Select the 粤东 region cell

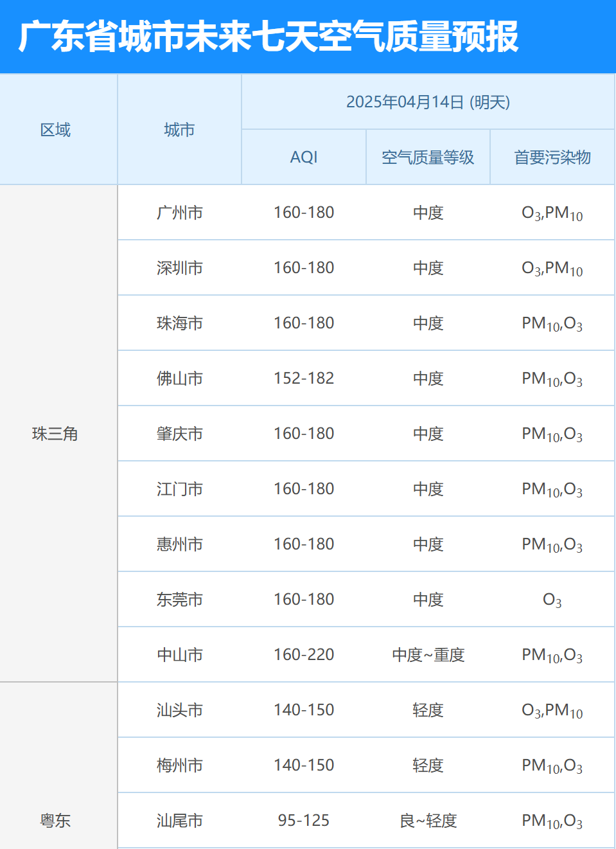click(55, 821)
